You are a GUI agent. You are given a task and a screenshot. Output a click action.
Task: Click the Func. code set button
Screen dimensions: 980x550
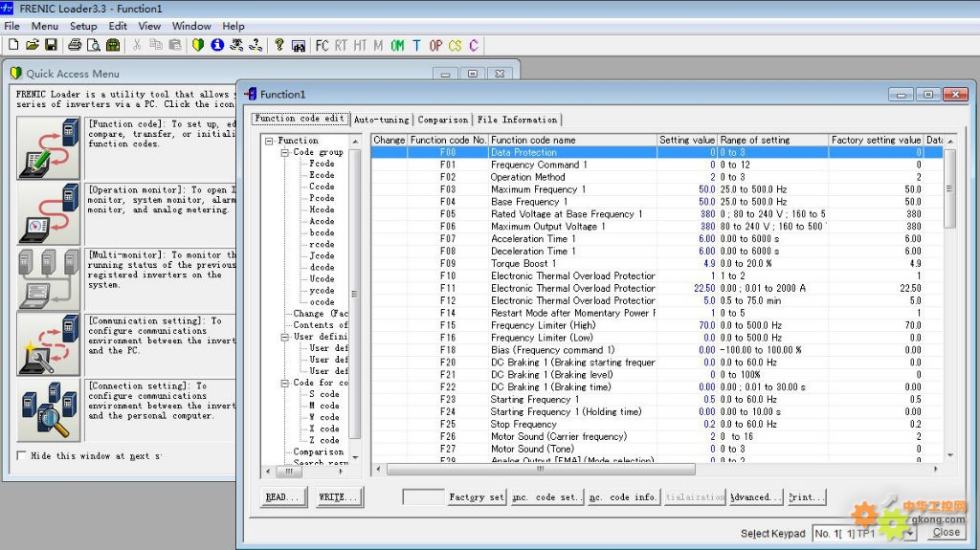click(547, 496)
